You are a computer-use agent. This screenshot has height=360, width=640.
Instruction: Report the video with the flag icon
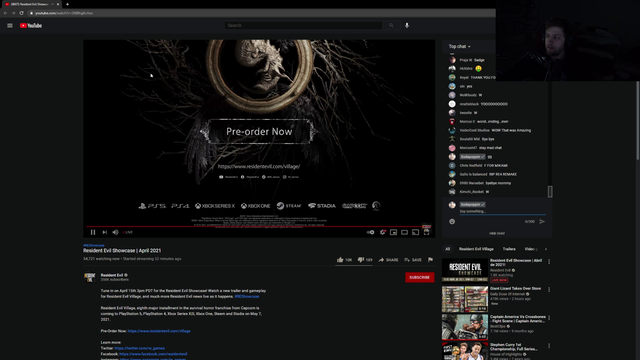(430, 260)
